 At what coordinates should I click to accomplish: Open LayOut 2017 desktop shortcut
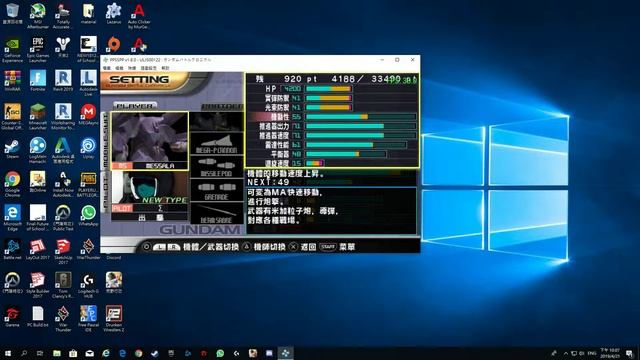(x=38, y=249)
